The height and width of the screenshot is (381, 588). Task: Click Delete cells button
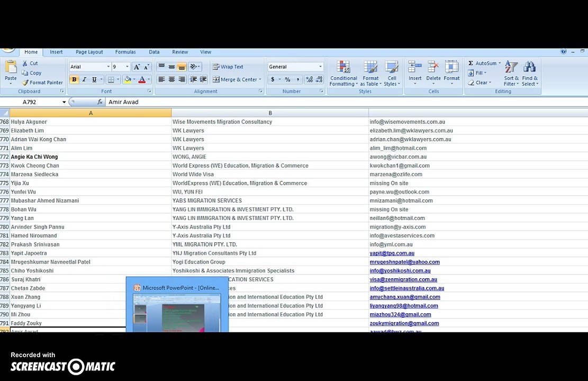[x=433, y=72]
